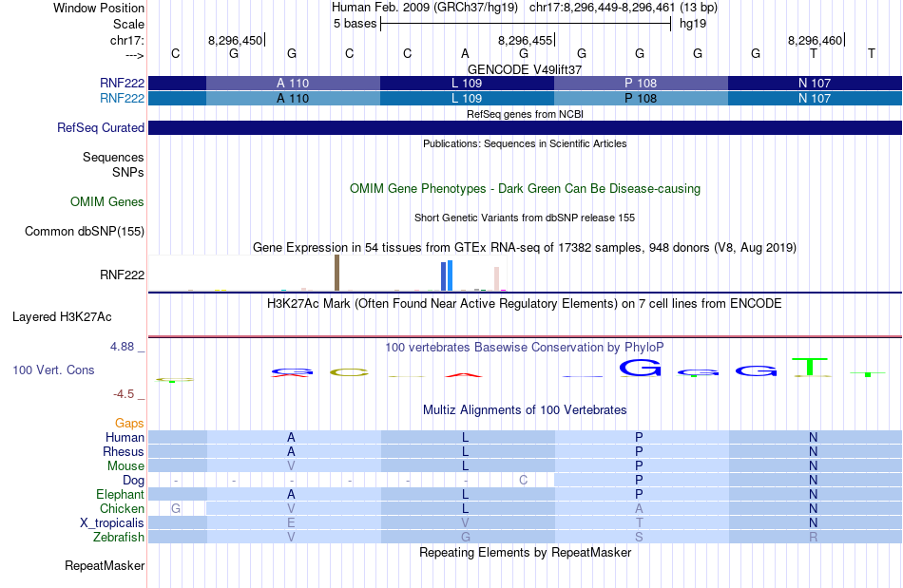
Task: Click the A 110 codon in light-blue RNF222 row
Action: [293, 99]
